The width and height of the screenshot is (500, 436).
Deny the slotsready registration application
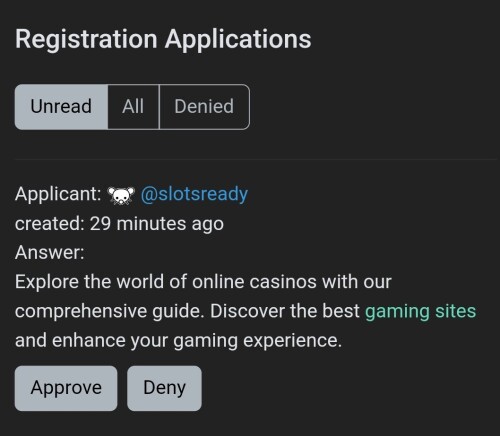(164, 388)
